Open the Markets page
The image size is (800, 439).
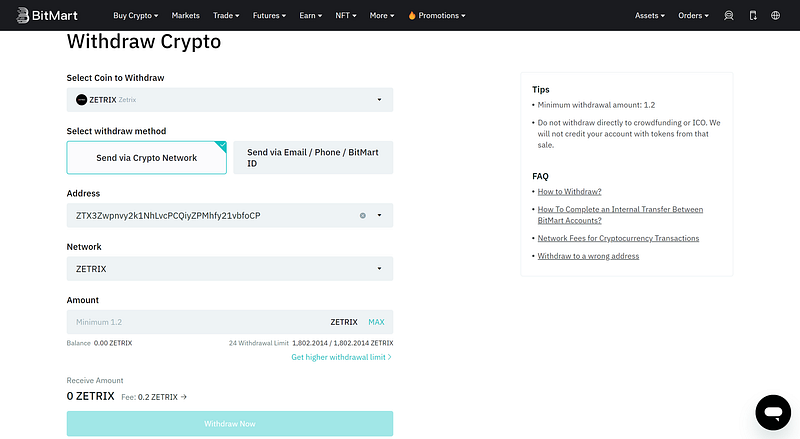[185, 16]
